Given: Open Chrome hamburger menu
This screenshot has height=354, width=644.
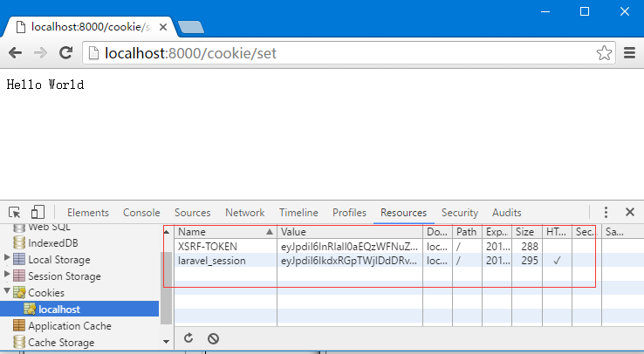Looking at the screenshot, I should pyautogui.click(x=630, y=53).
